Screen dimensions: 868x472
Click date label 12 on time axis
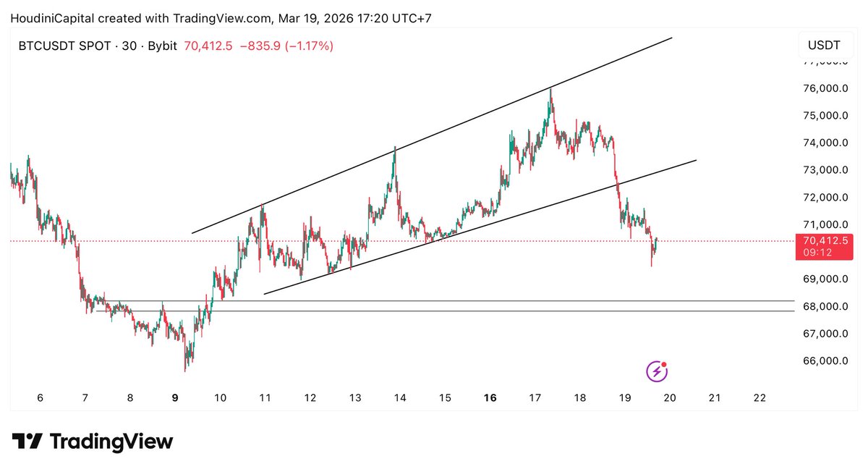pos(310,397)
